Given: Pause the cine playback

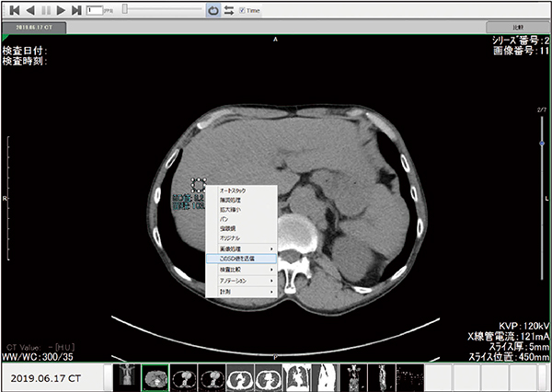Looking at the screenshot, I should 45,10.
